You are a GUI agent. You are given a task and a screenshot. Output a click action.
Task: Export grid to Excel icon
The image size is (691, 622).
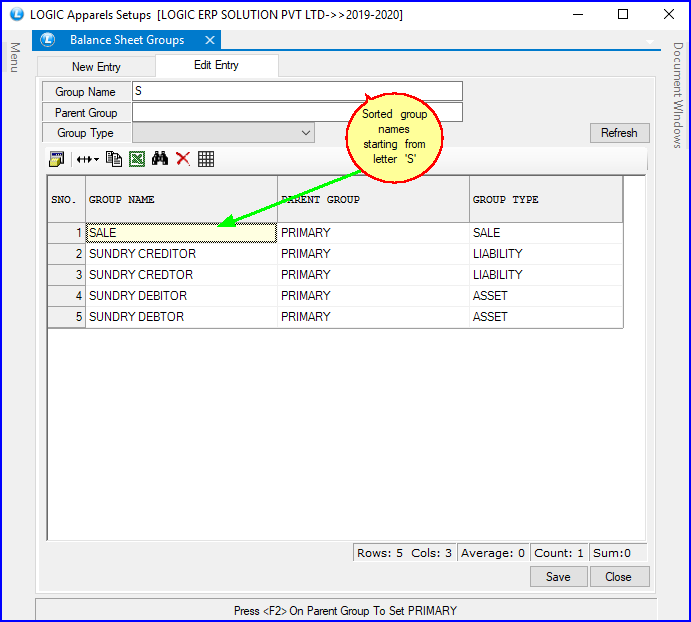[x=137, y=159]
